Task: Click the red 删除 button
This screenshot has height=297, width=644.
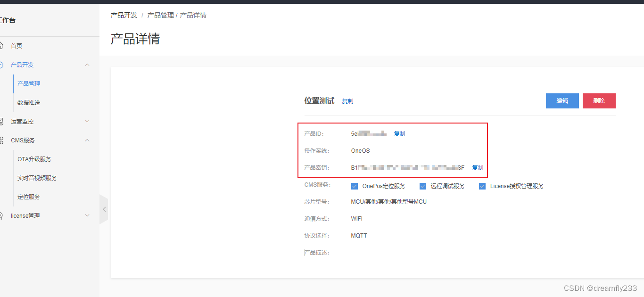Action: point(599,100)
